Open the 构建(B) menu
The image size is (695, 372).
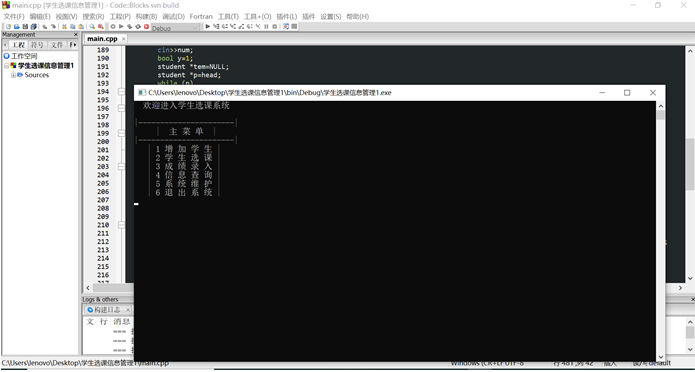(x=146, y=16)
